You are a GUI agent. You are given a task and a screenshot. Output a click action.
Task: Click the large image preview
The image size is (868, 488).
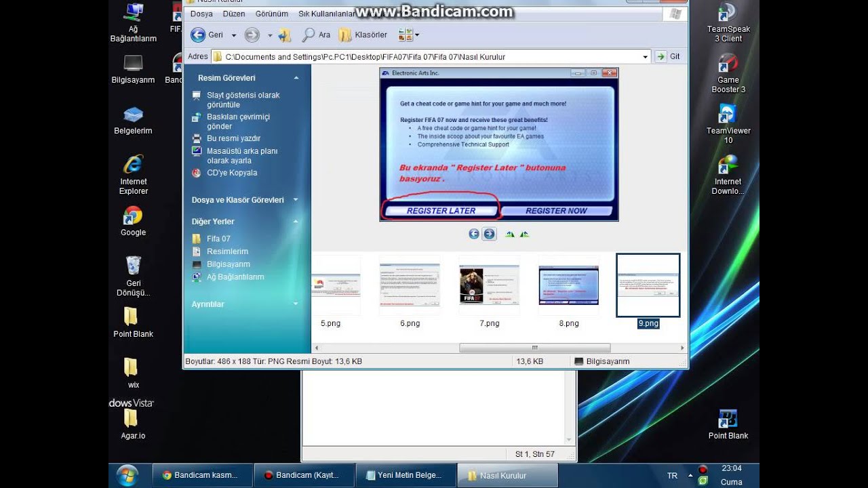pos(499,144)
